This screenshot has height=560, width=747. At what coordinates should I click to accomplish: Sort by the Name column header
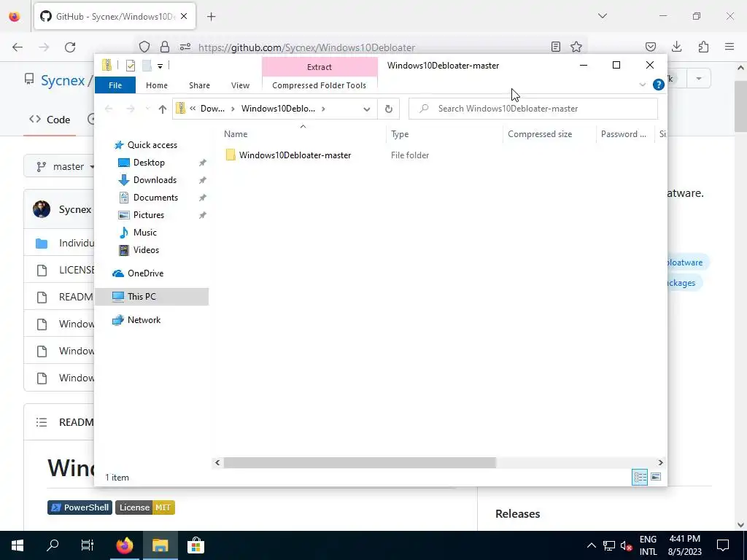coord(236,134)
